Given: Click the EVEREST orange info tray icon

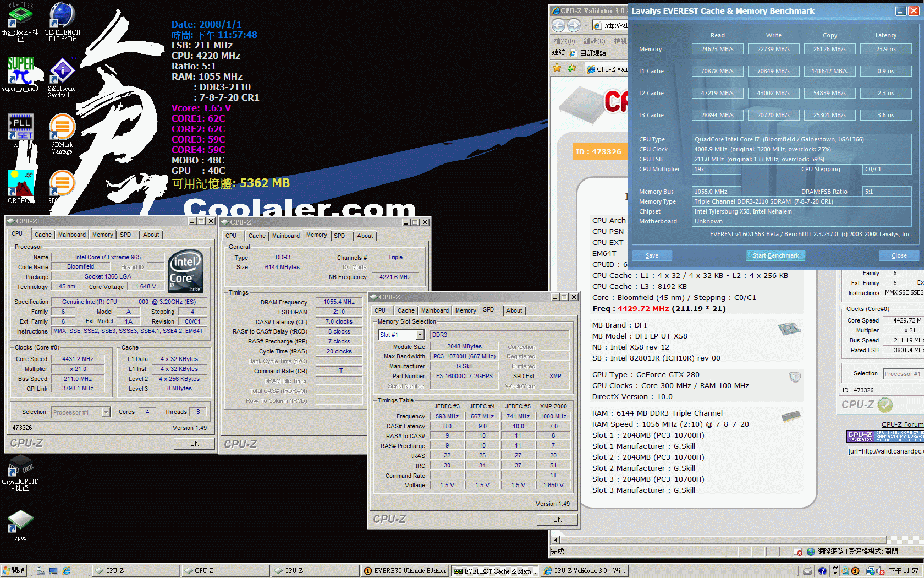Looking at the screenshot, I should click(855, 571).
